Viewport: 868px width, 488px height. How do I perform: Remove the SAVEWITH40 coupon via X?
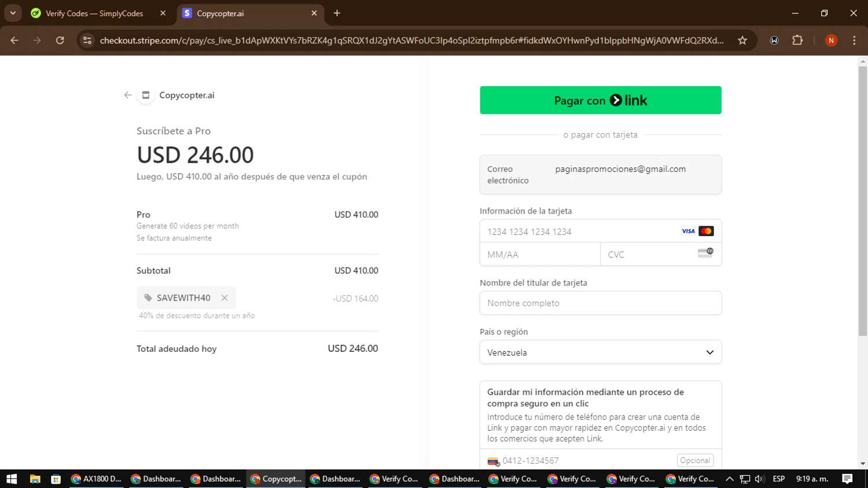225,298
